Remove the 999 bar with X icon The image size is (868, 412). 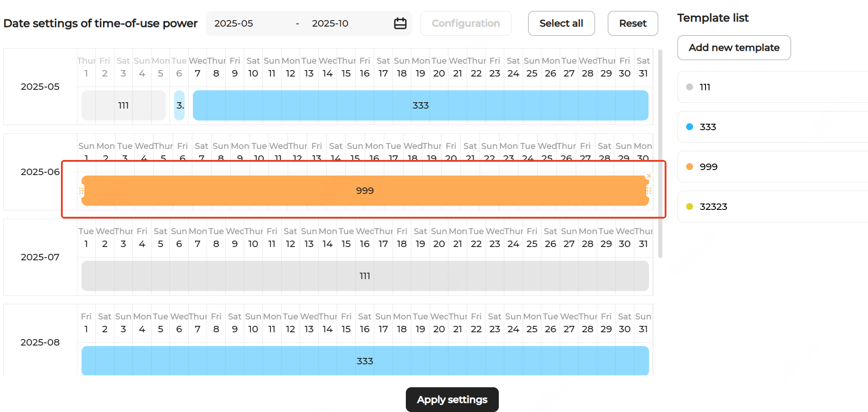[x=649, y=176]
